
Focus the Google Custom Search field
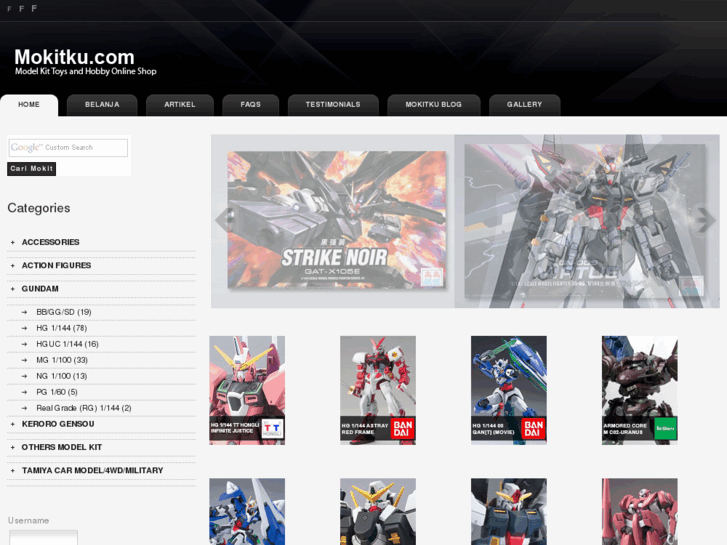pos(68,147)
